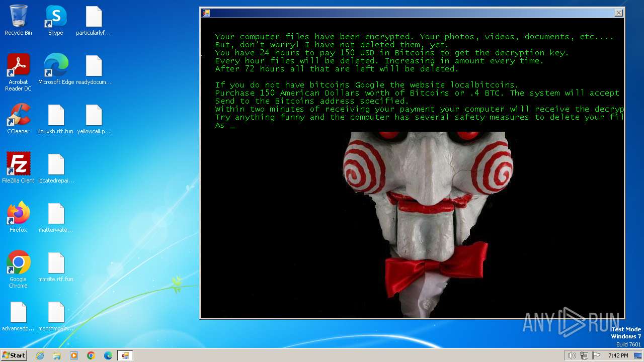Viewport: 644px width, 362px height.
Task: Select the CCleaner desktop shortcut
Action: pos(18,119)
